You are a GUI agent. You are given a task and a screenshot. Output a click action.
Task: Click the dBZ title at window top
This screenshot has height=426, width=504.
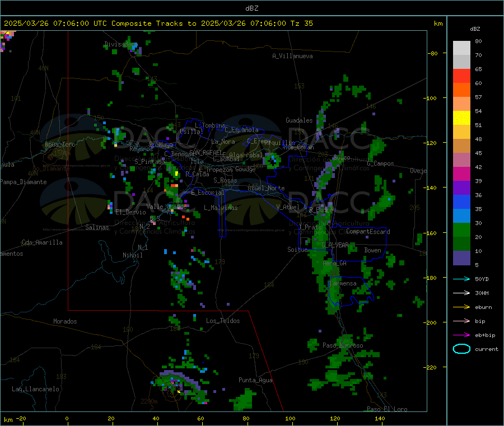[x=251, y=8]
